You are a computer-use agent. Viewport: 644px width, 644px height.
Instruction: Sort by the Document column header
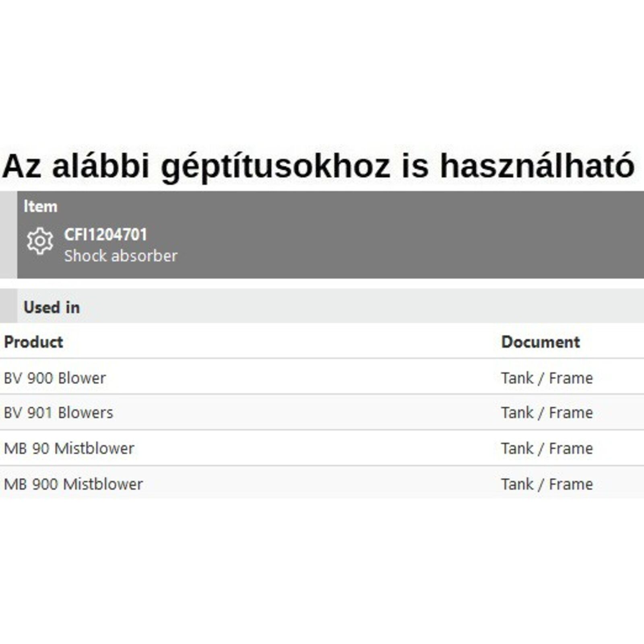(540, 342)
